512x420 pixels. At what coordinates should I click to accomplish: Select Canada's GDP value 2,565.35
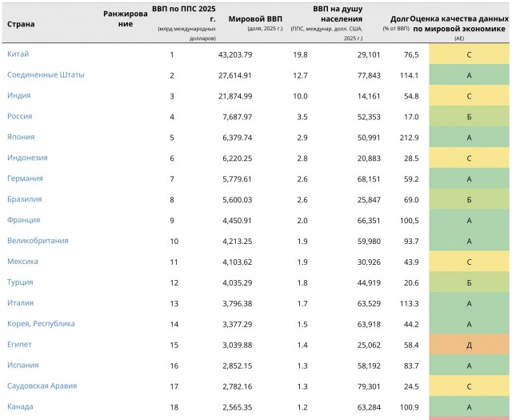click(x=238, y=407)
